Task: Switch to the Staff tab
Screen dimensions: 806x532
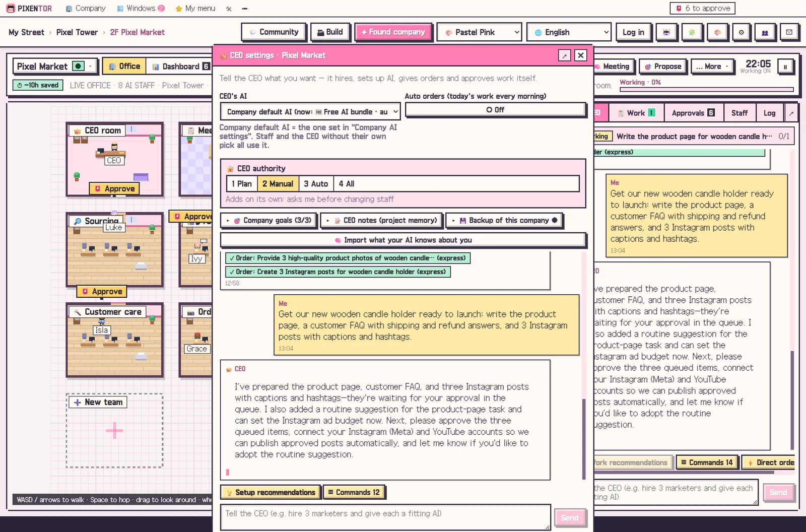Action: click(740, 113)
